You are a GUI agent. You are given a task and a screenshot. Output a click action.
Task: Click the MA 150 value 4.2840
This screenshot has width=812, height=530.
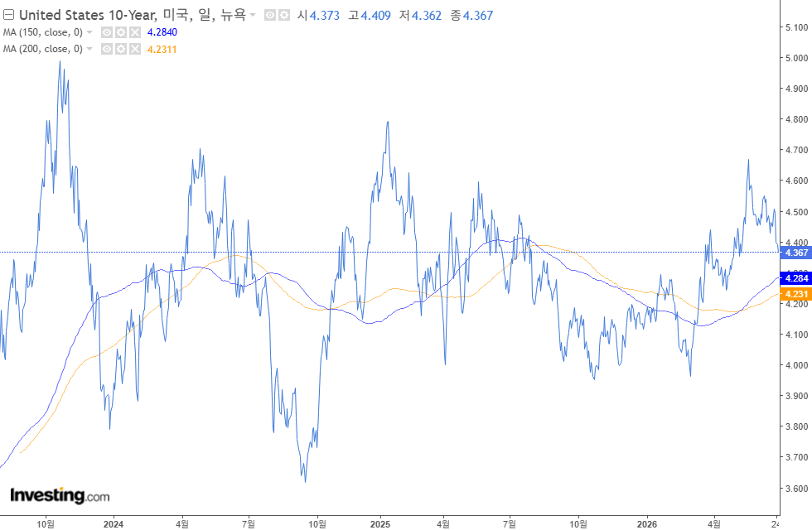click(x=162, y=32)
